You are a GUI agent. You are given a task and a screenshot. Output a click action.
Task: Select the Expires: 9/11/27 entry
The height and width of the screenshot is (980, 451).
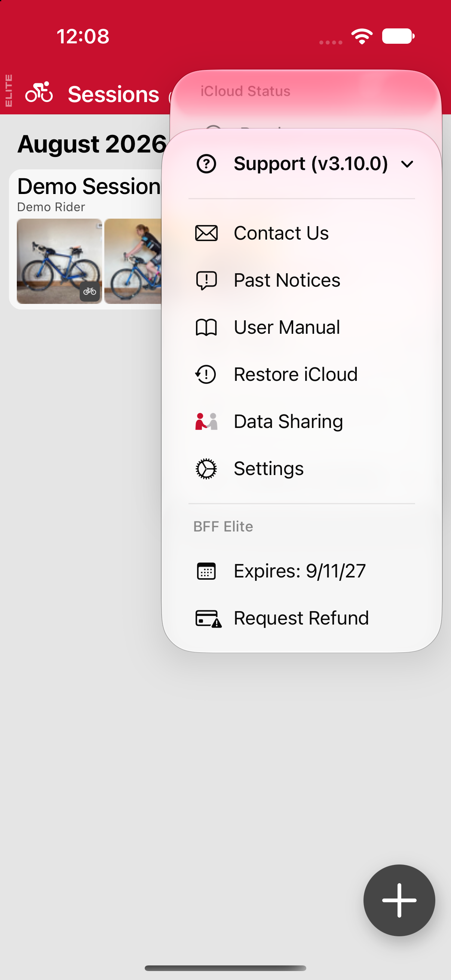pos(301,571)
